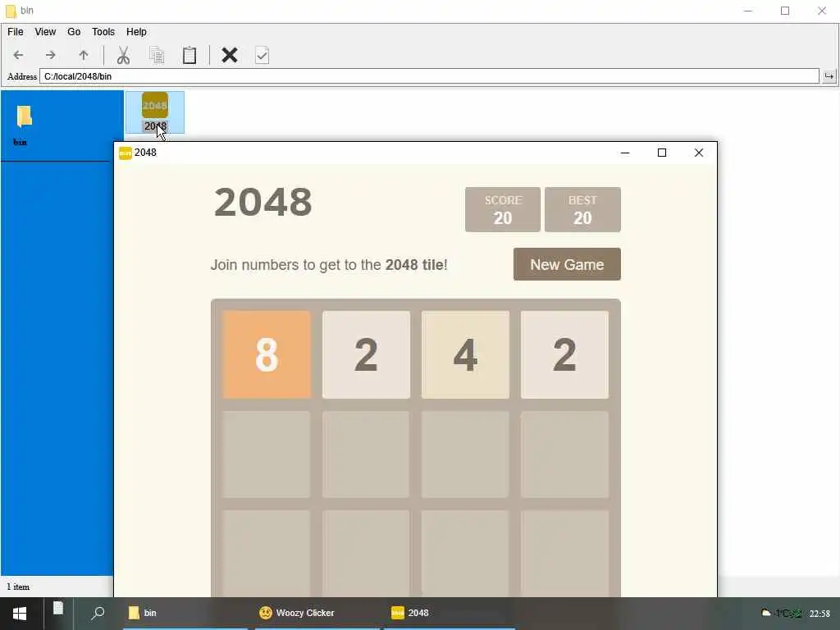Navigate up one folder level

tap(84, 55)
